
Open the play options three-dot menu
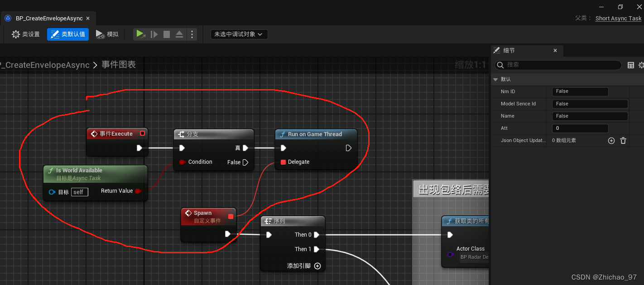point(192,34)
